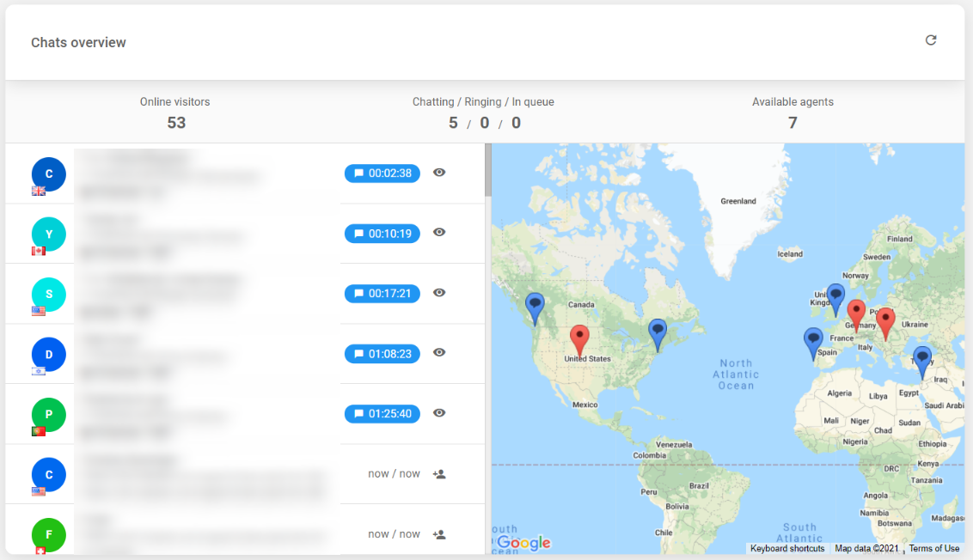Click the blue chat pin over Spain
The height and width of the screenshot is (560, 973).
pyautogui.click(x=813, y=341)
